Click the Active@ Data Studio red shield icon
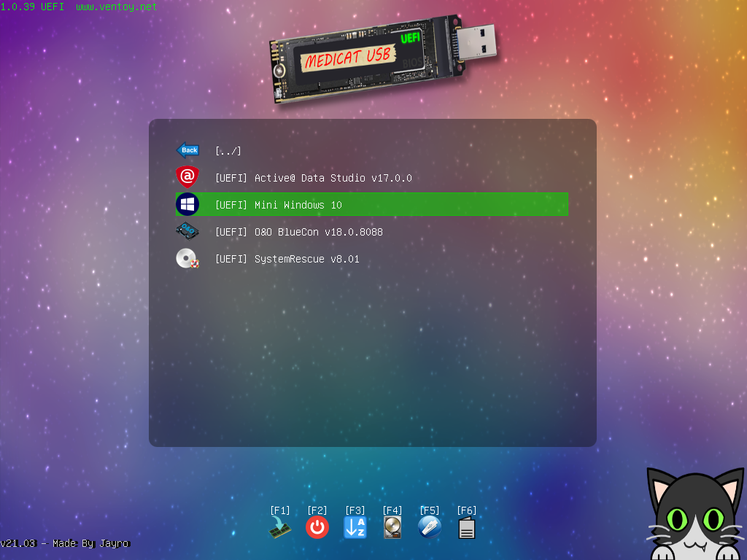Image resolution: width=747 pixels, height=560 pixels. point(187,177)
